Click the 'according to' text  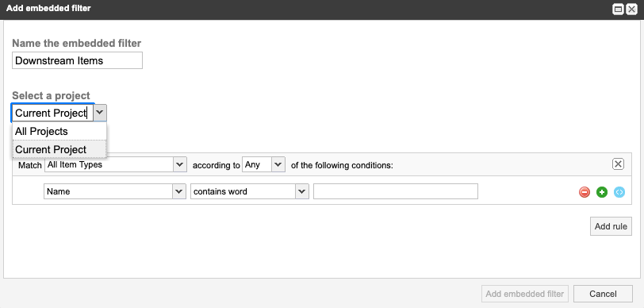[216, 165]
